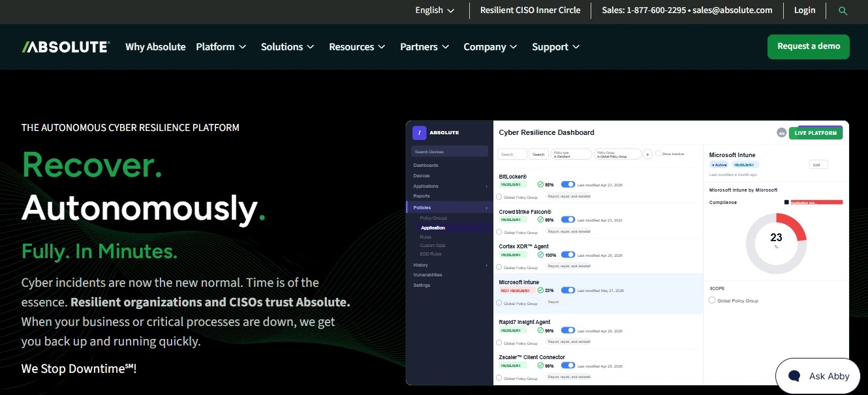The image size is (868, 395).
Task: Disable the Cortex XDR Agent switch
Action: pyautogui.click(x=568, y=255)
